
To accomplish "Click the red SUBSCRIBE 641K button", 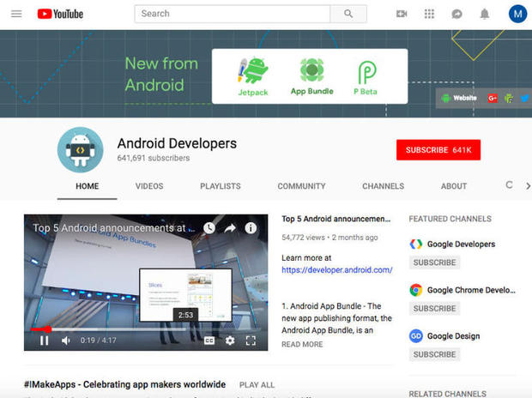I will click(x=438, y=150).
